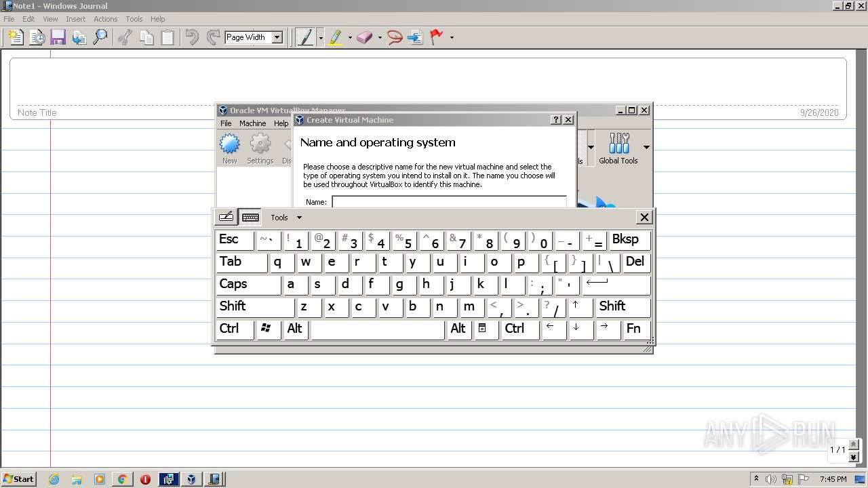Select the Eraser tool
This screenshot has width=868, height=488.
(365, 37)
